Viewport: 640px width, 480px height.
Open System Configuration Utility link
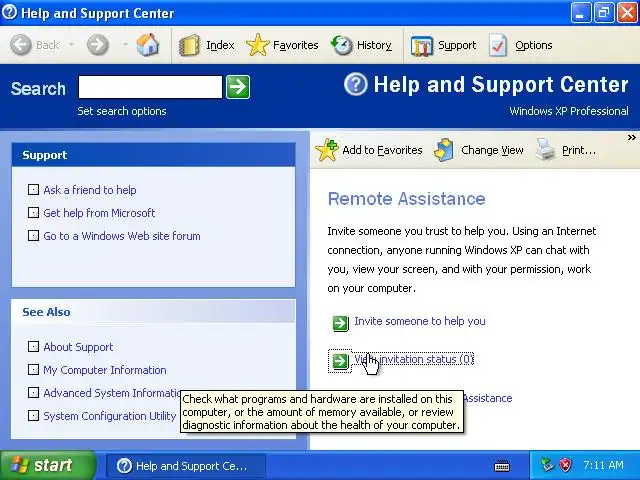point(109,416)
